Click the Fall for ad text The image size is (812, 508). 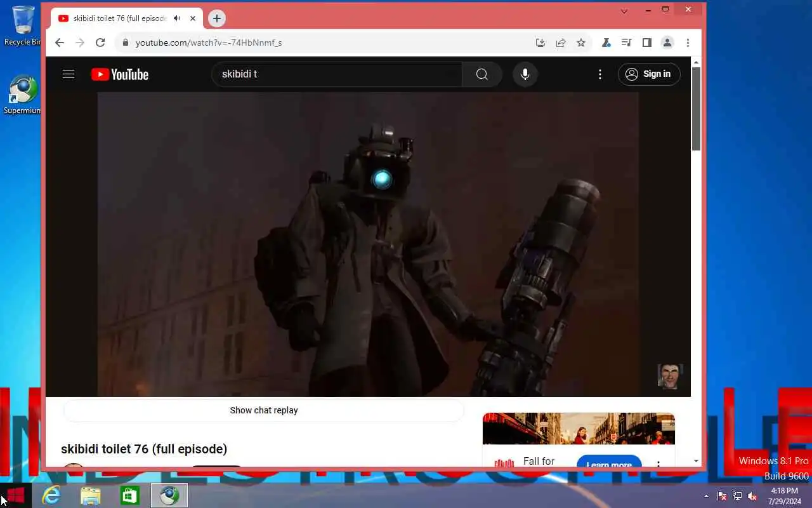[539, 462]
